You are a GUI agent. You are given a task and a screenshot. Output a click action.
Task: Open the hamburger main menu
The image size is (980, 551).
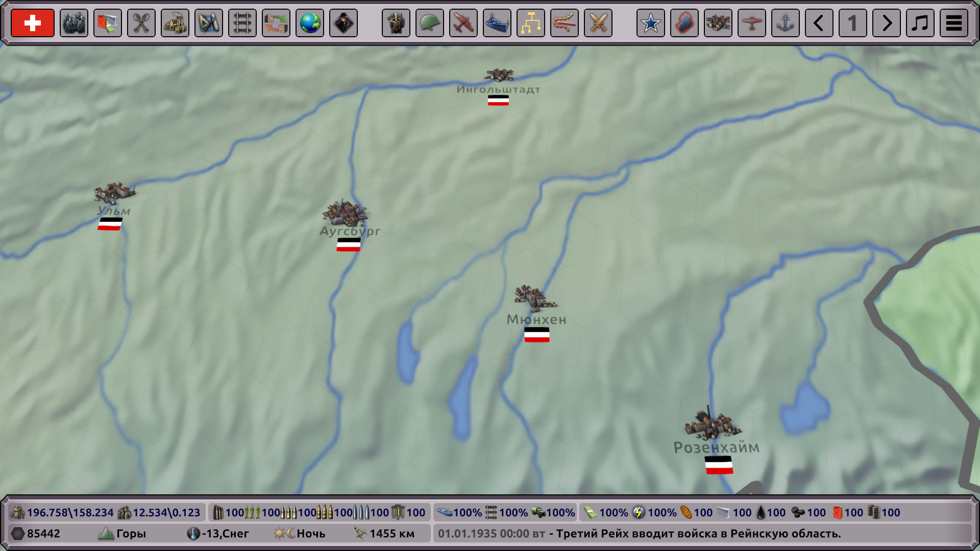coord(954,23)
